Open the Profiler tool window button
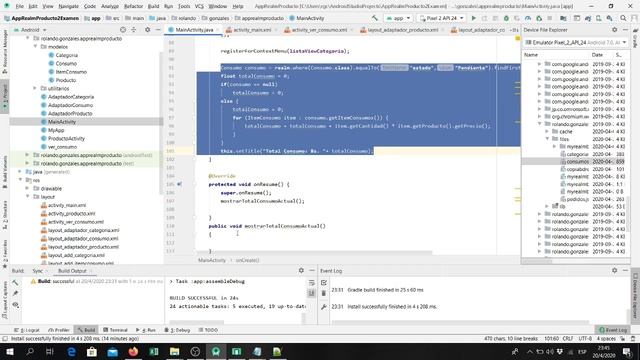The height and width of the screenshot is (360, 640). [x=59, y=330]
